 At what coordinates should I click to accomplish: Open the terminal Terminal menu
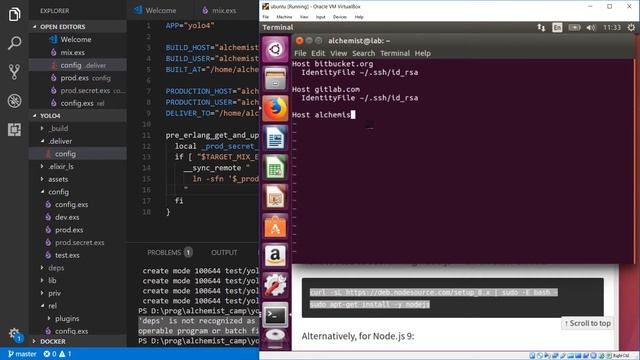coord(395,53)
